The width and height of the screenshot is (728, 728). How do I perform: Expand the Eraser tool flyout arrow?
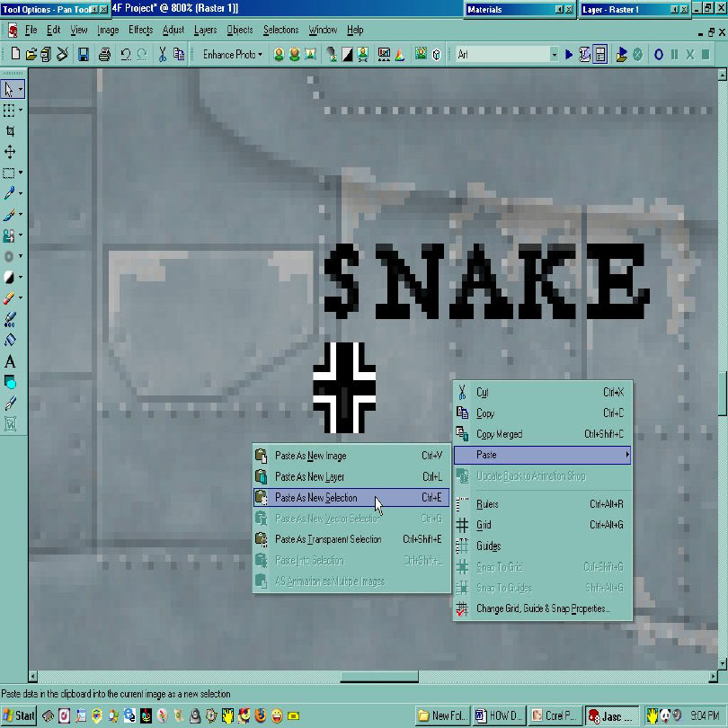pyautogui.click(x=21, y=298)
